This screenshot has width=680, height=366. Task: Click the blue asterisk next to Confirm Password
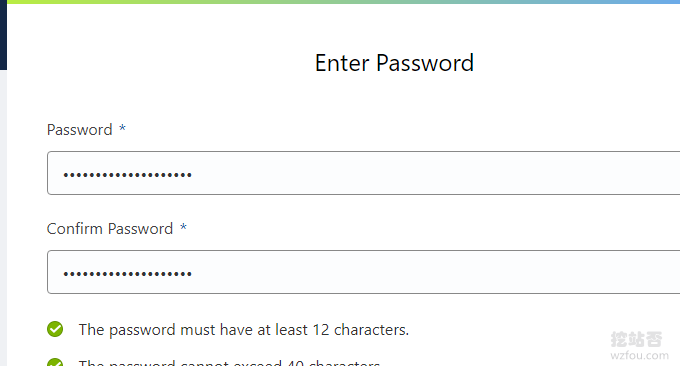[x=183, y=227]
